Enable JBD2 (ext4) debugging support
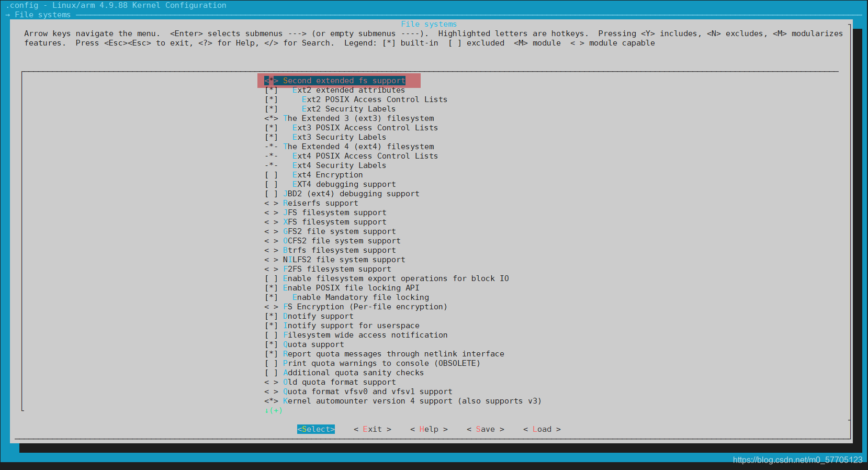 tap(342, 194)
